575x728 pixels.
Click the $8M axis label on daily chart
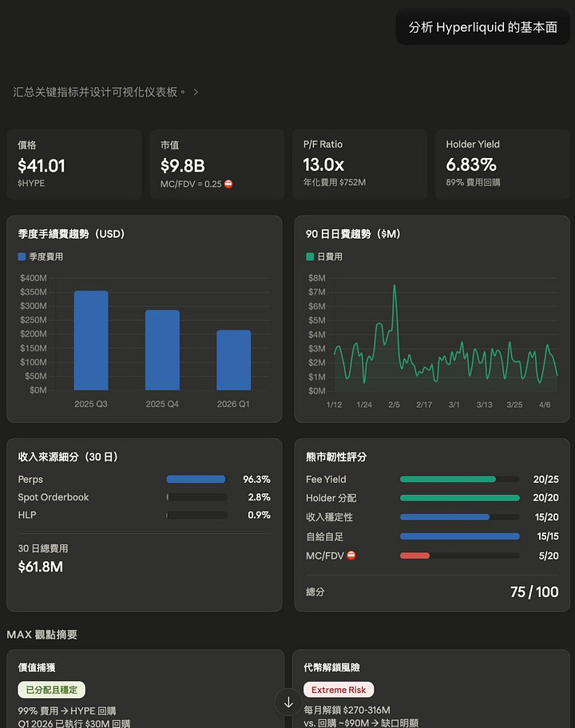pos(317,278)
